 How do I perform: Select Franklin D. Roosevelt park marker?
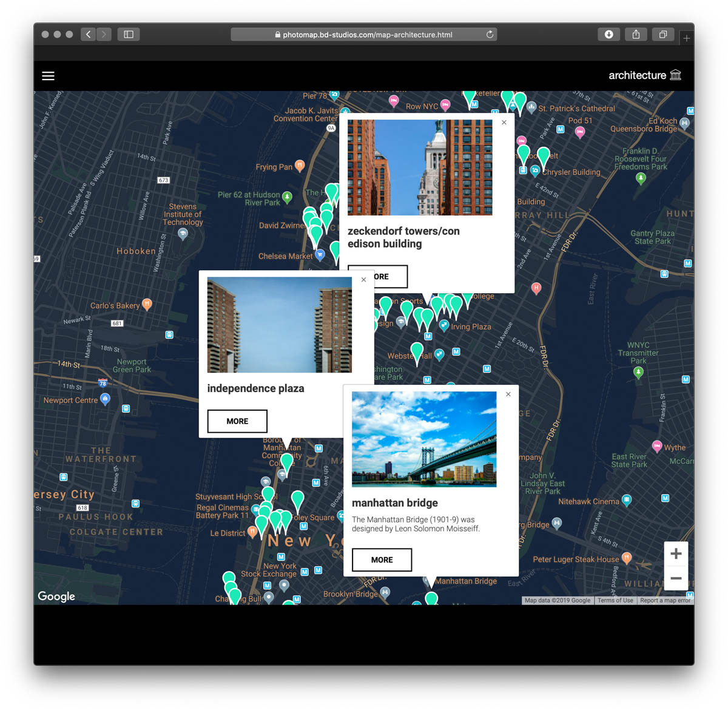[x=641, y=178]
